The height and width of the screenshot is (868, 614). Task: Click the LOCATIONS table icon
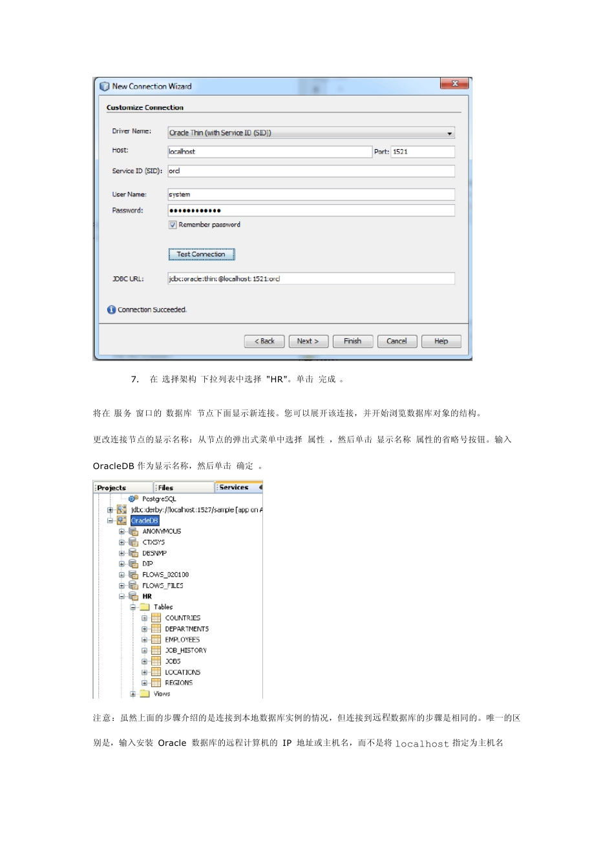coord(156,672)
